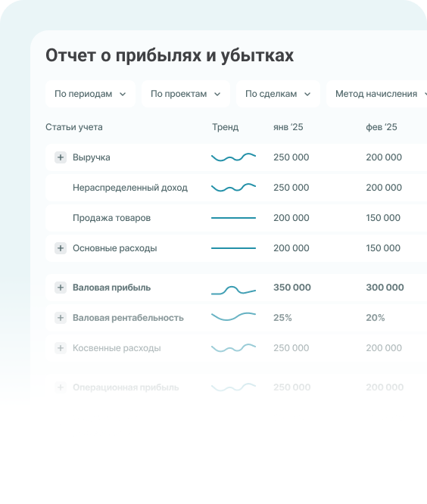Click the «Тренд» column header

pyautogui.click(x=225, y=127)
